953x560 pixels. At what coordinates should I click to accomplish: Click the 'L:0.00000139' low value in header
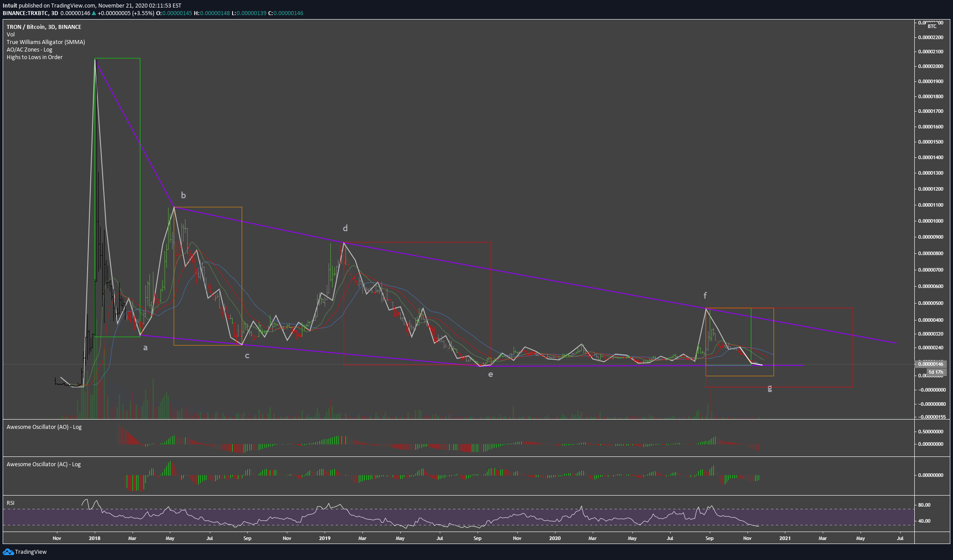coord(249,13)
